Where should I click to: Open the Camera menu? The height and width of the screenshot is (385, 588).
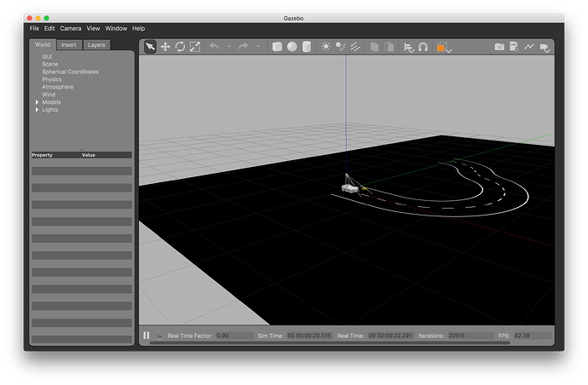(x=71, y=28)
